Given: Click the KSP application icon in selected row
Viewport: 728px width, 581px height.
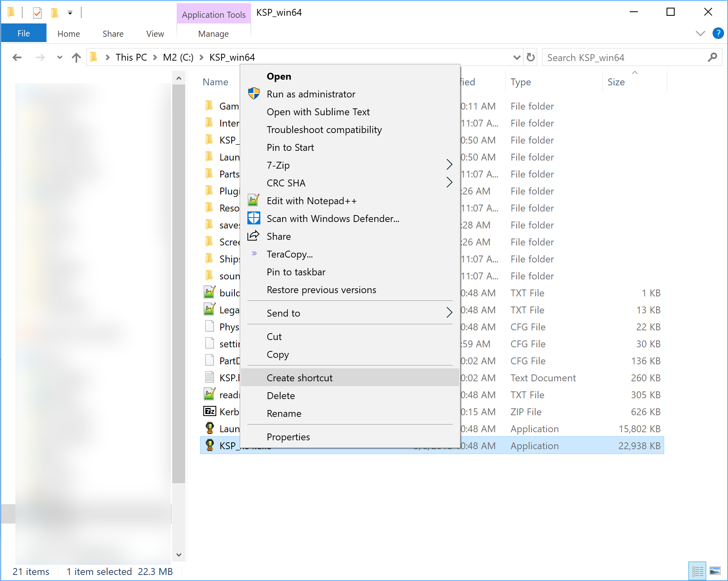Looking at the screenshot, I should coord(210,445).
